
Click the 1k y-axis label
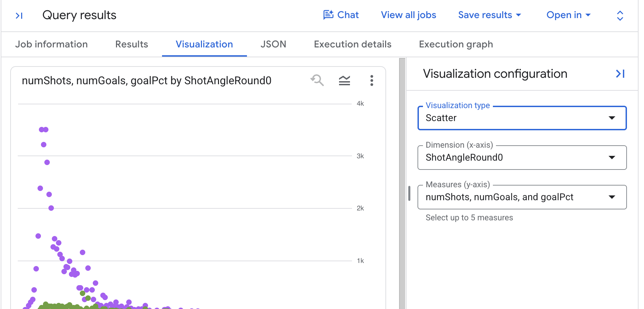[360, 261]
